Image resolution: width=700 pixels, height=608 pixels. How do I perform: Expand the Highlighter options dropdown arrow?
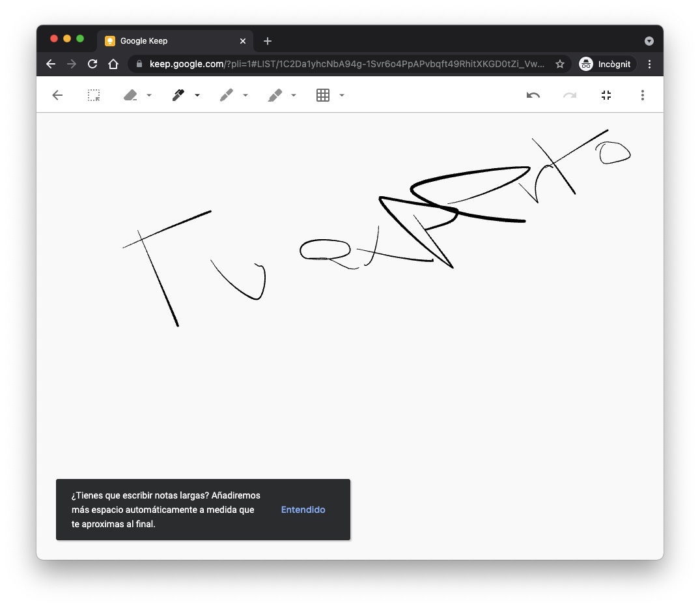click(294, 96)
